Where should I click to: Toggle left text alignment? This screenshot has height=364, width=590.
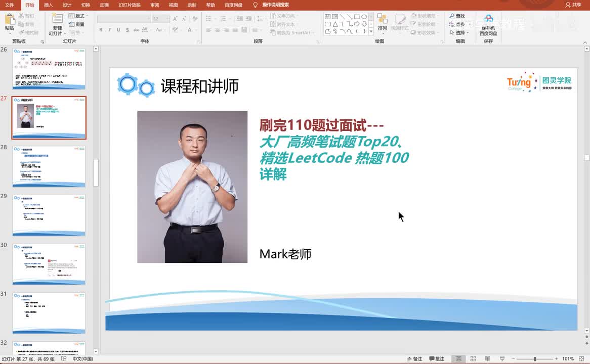[x=208, y=30]
